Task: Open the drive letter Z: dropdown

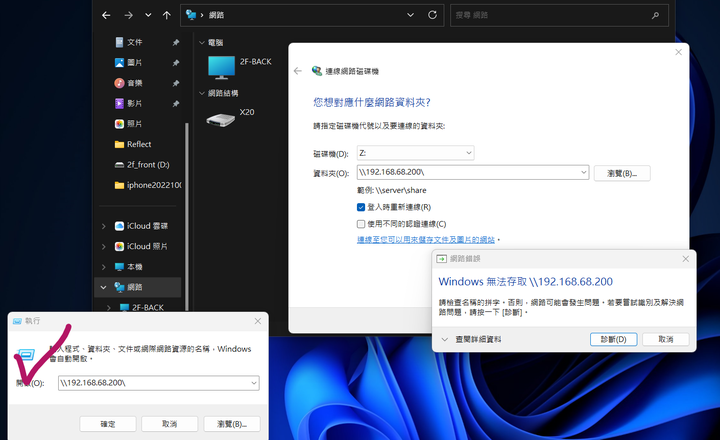Action: (416, 153)
